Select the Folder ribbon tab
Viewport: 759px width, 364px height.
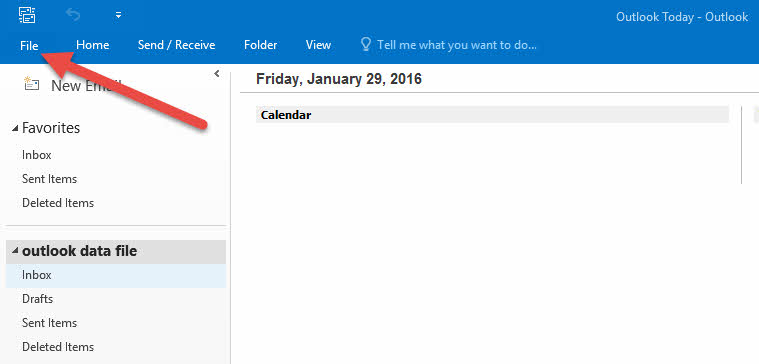[x=260, y=46]
